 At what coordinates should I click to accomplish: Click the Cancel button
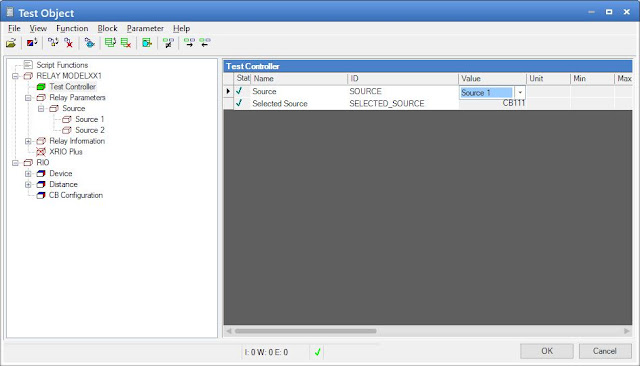605,351
